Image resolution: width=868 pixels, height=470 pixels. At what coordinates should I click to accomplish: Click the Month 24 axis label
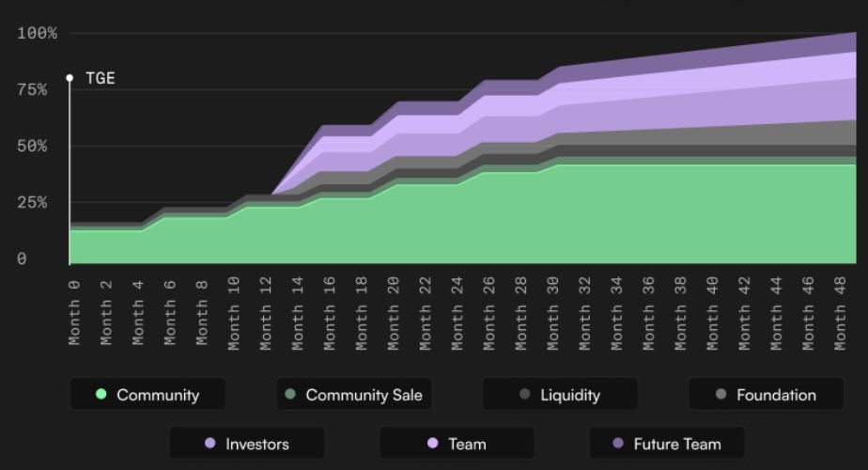tap(457, 310)
